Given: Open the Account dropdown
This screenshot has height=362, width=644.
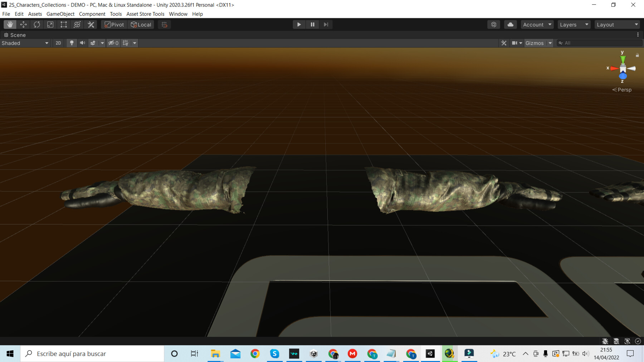Looking at the screenshot, I should [537, 24].
